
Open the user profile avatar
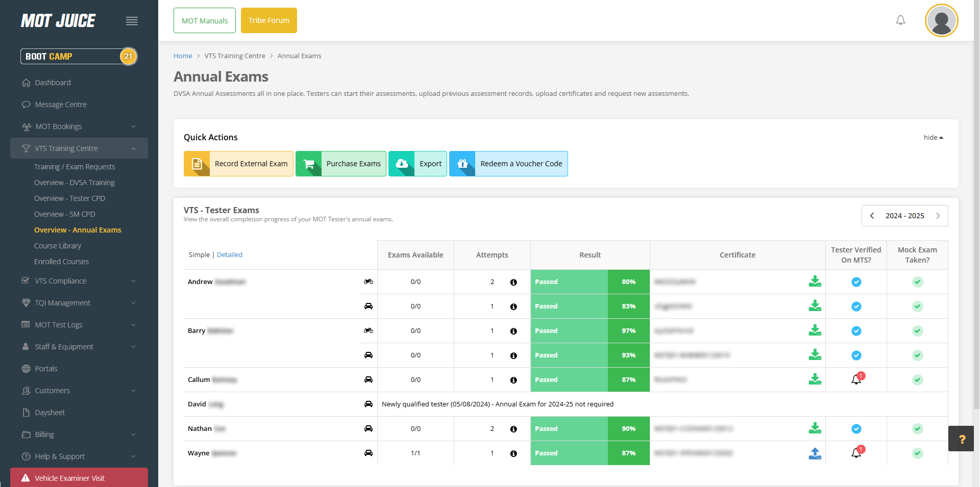(x=941, y=21)
